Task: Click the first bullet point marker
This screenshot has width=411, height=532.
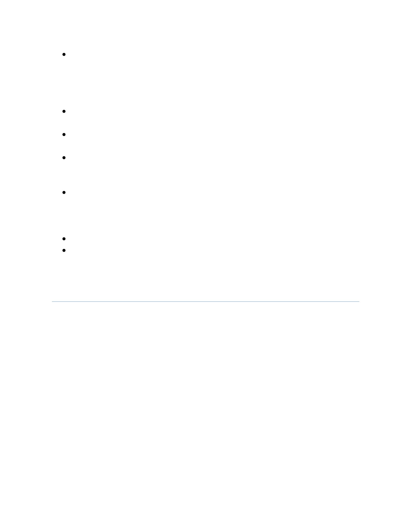Action: [64, 54]
